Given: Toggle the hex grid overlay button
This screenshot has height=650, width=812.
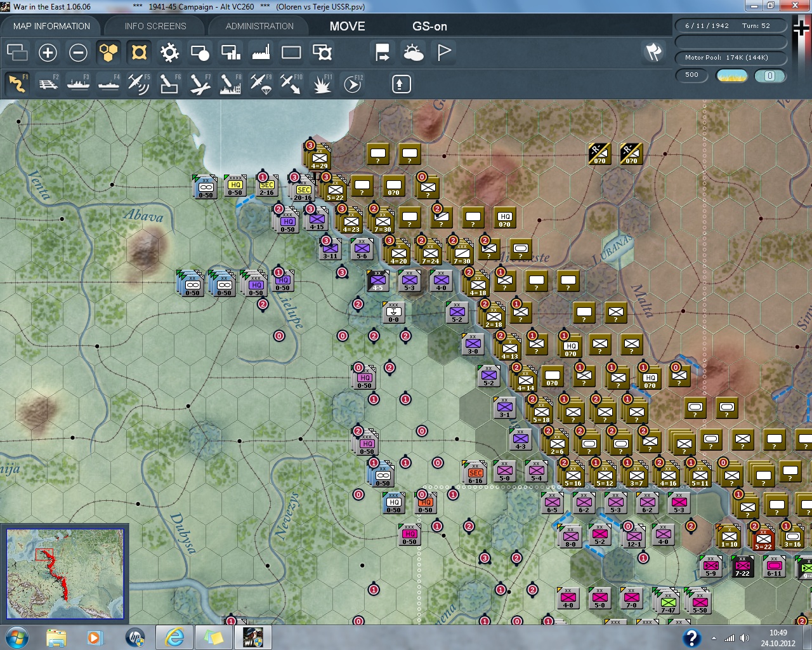Looking at the screenshot, I should click(x=108, y=52).
